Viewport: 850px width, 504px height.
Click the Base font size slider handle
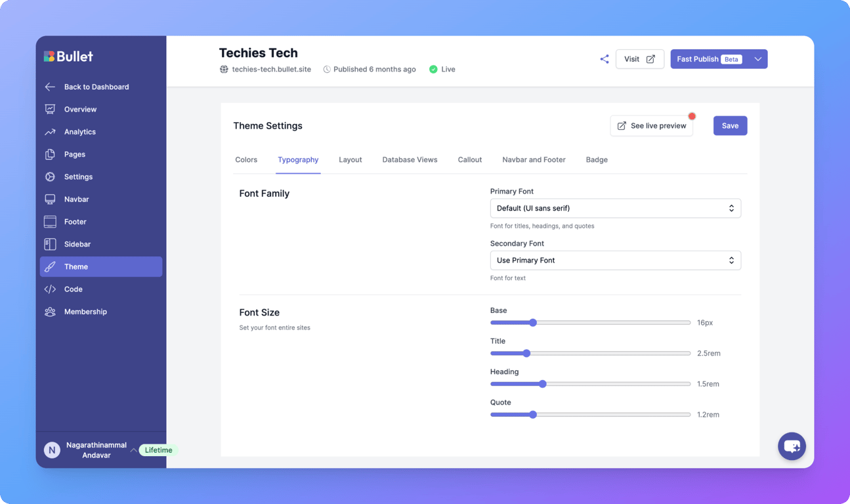click(x=533, y=323)
